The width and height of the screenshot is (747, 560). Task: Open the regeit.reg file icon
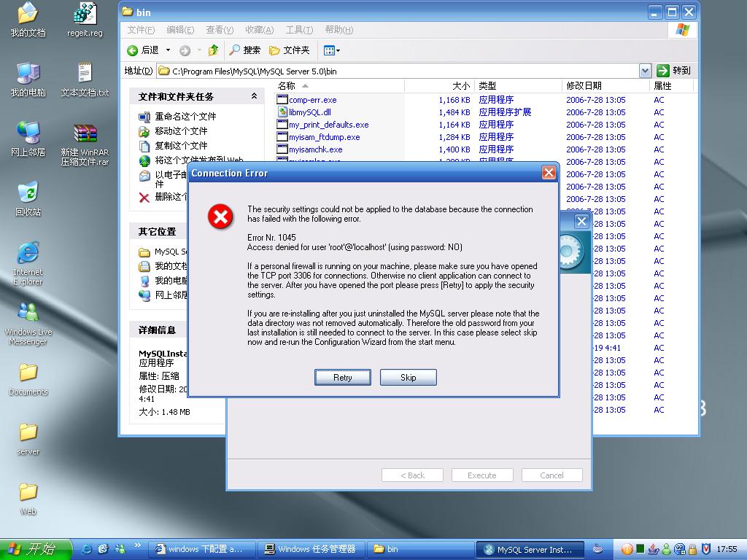point(85,20)
